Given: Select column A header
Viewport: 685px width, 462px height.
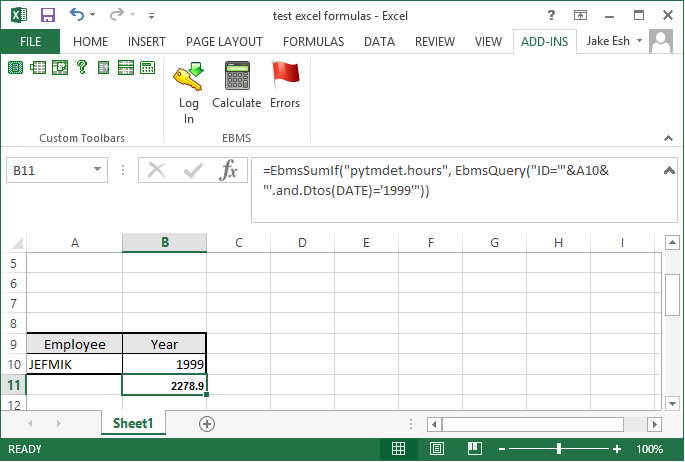Looking at the screenshot, I should pos(75,243).
